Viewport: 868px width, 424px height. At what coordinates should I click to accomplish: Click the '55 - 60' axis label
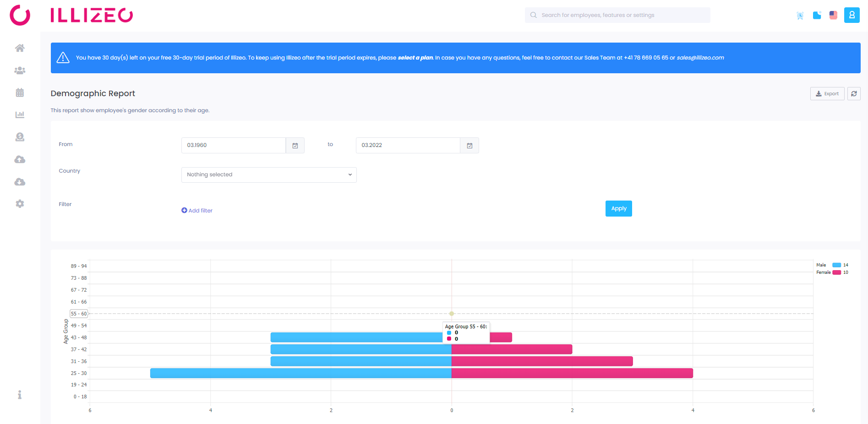tap(79, 314)
